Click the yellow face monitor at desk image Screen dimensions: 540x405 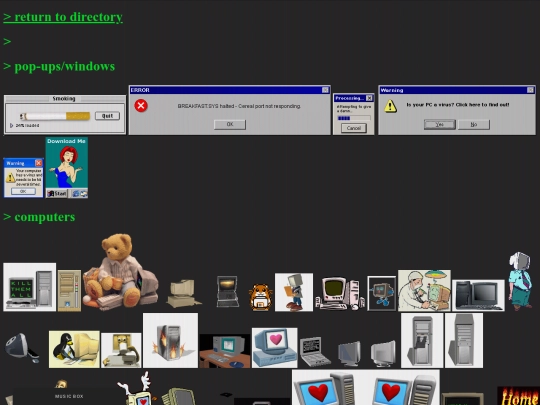click(121, 350)
